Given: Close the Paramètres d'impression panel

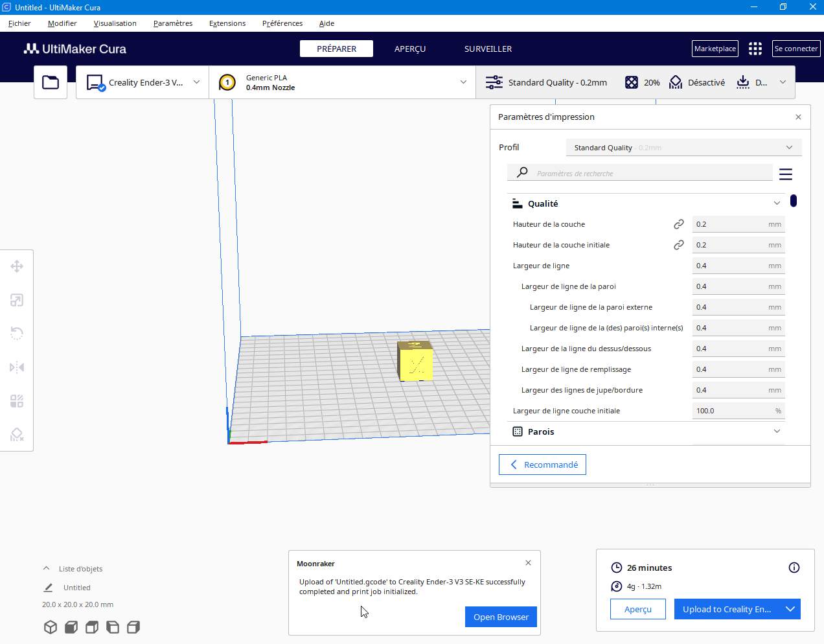Looking at the screenshot, I should [x=798, y=117].
